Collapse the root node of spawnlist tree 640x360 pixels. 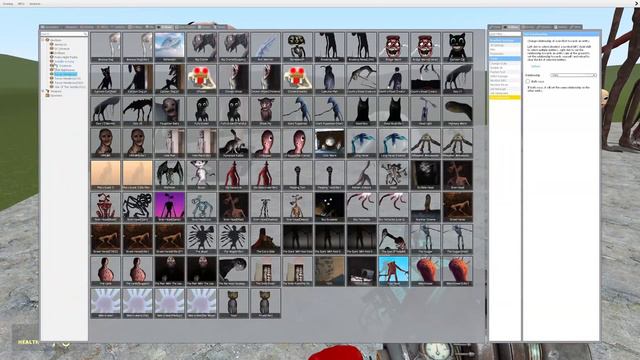[43, 40]
